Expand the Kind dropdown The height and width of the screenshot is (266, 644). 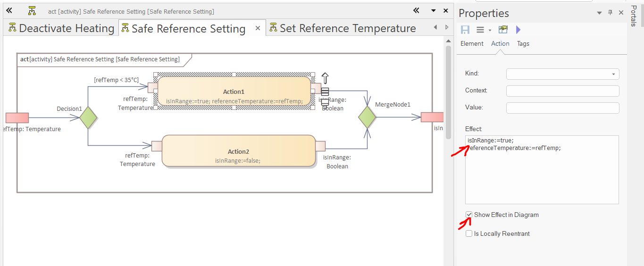613,74
